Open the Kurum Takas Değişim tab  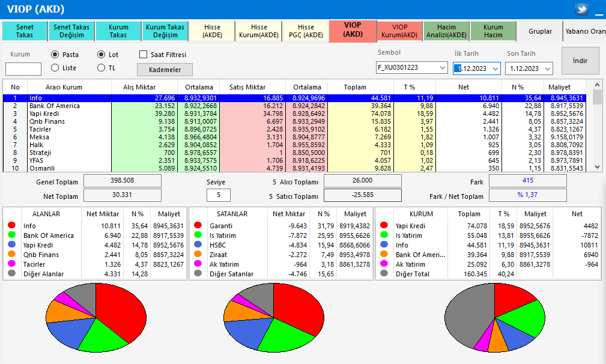click(165, 31)
